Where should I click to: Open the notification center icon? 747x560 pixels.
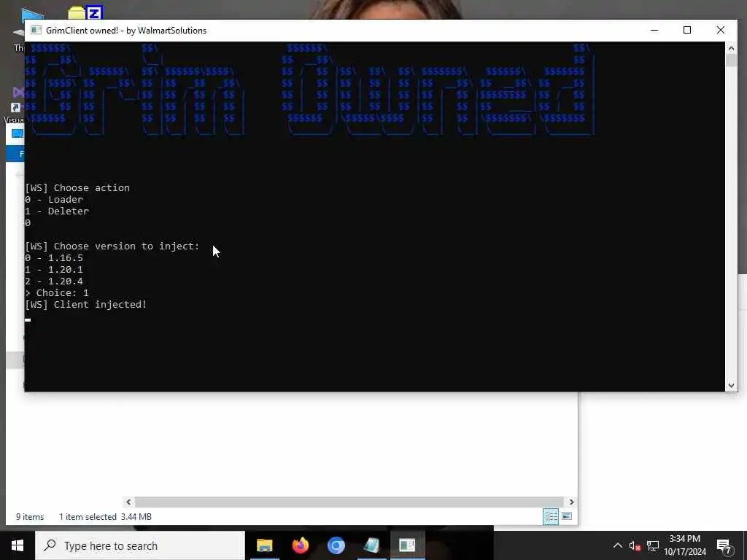tap(724, 545)
